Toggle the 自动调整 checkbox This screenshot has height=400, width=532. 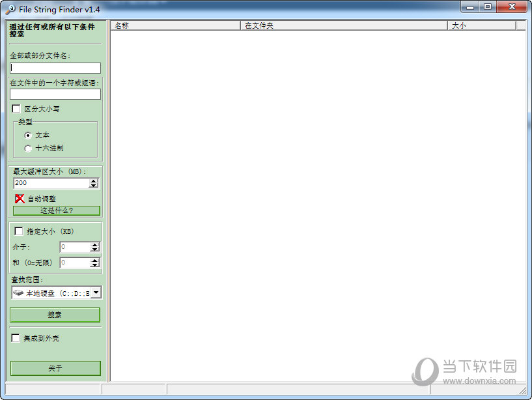(20, 199)
